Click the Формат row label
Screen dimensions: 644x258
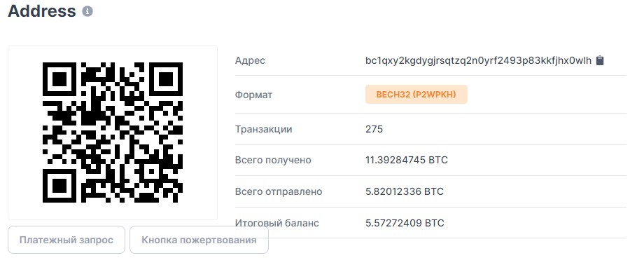pos(253,95)
